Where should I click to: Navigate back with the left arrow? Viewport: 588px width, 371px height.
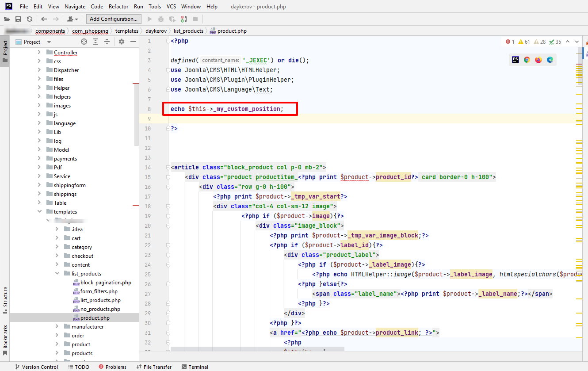(44, 19)
